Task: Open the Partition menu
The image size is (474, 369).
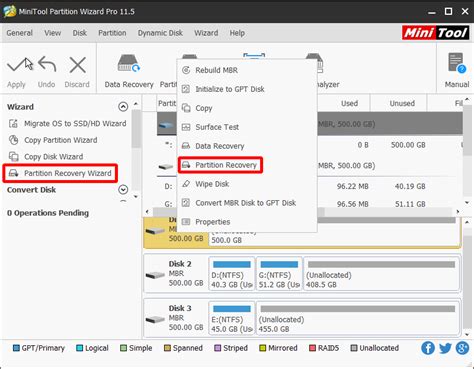Action: [x=112, y=33]
